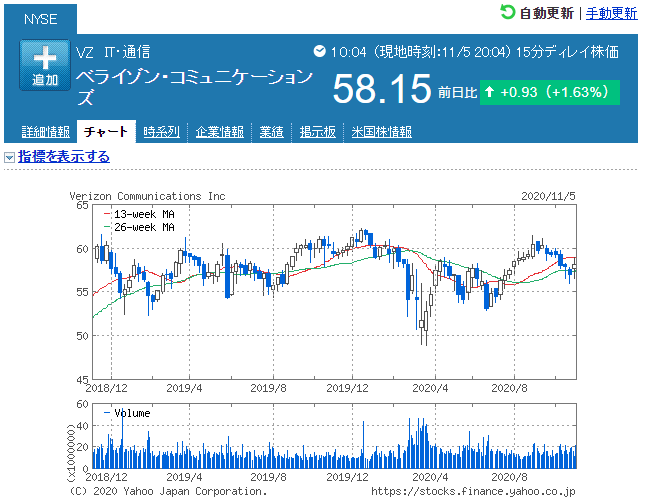Click the tallest volume bar near 2018/12

pos(122,438)
